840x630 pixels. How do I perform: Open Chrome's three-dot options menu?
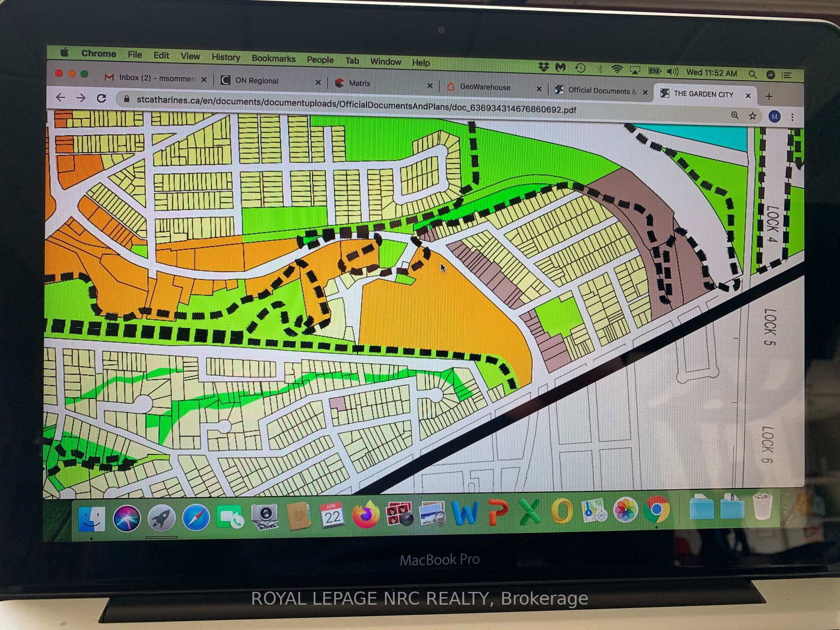792,117
